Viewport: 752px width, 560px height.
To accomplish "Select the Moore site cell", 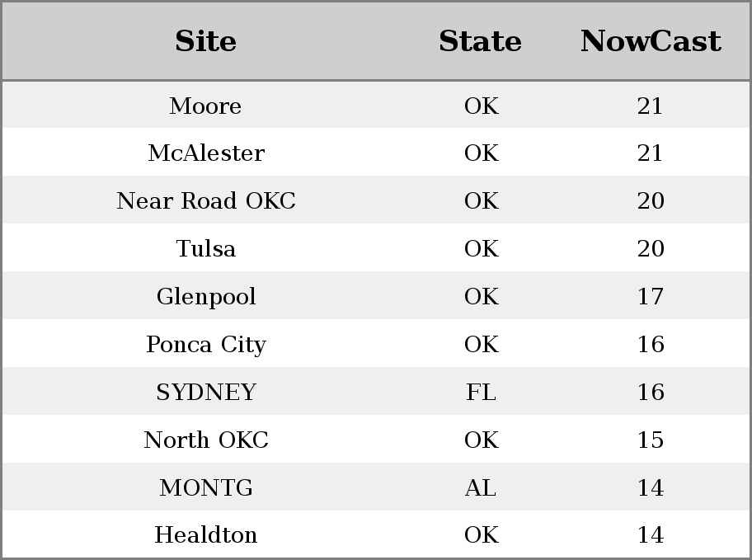I will point(206,106).
